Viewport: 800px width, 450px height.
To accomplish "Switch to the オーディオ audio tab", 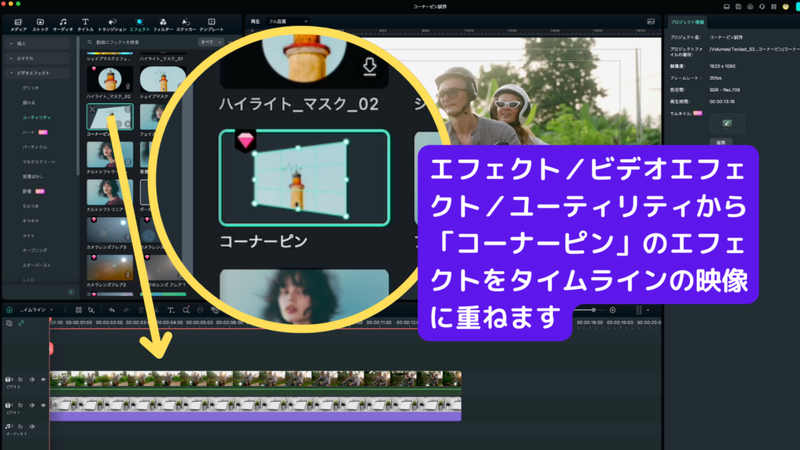I will 63,25.
